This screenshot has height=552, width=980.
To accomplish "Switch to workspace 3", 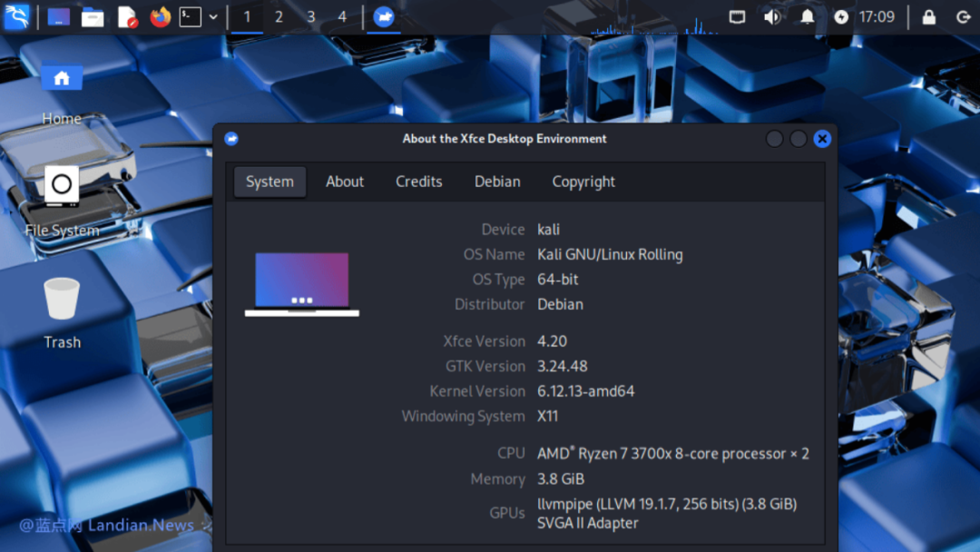I will 310,17.
